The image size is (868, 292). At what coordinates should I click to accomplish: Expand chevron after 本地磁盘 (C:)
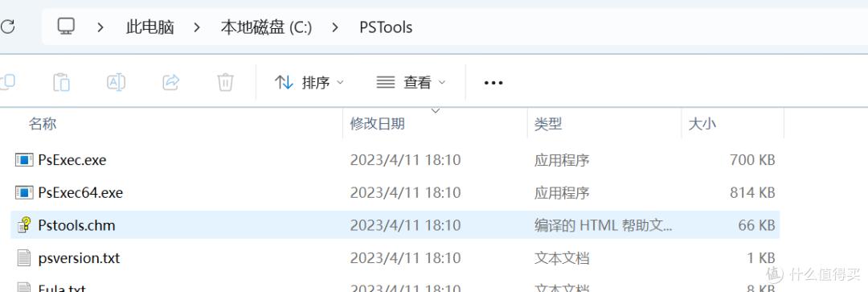pos(335,27)
